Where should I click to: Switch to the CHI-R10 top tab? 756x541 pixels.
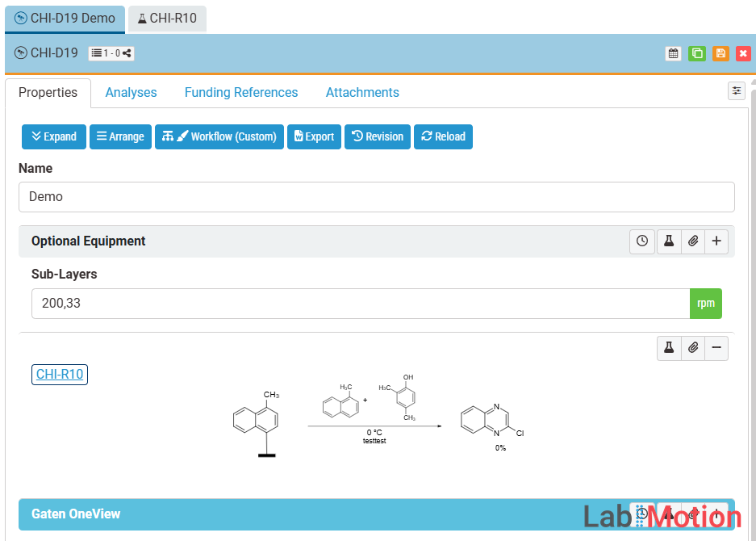tap(167, 18)
